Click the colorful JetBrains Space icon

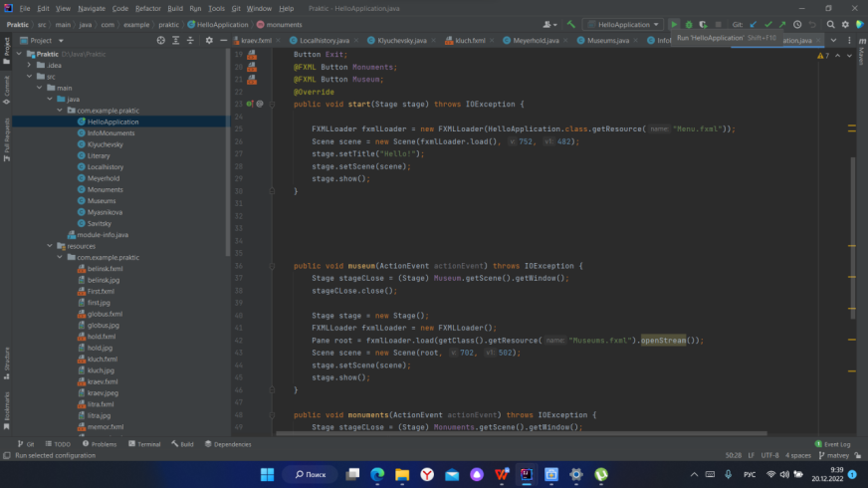click(860, 24)
